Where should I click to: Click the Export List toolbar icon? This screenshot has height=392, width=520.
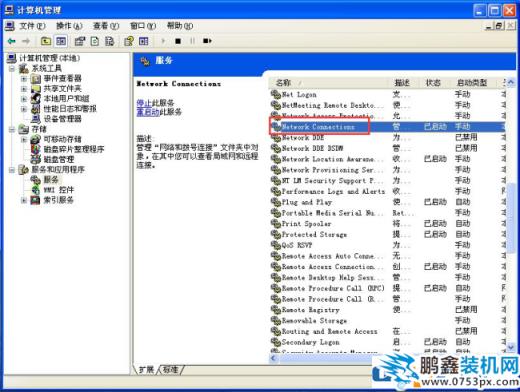[x=110, y=41]
